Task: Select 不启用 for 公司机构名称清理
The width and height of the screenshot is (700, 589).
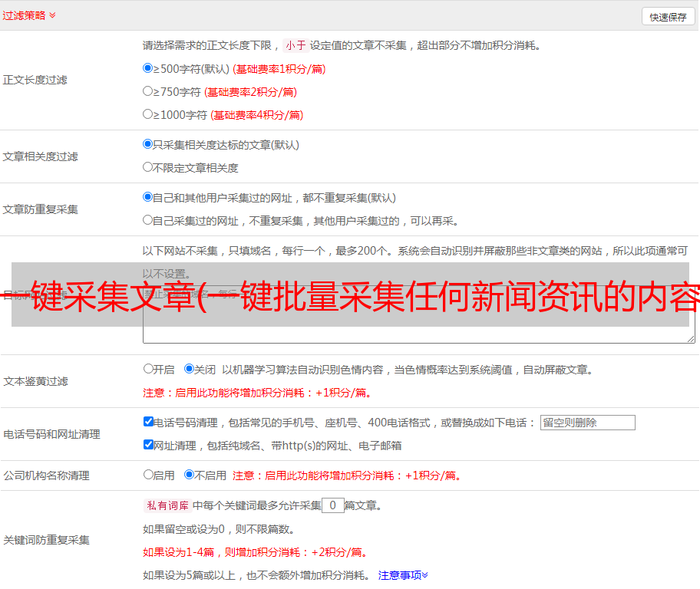Action: point(189,475)
